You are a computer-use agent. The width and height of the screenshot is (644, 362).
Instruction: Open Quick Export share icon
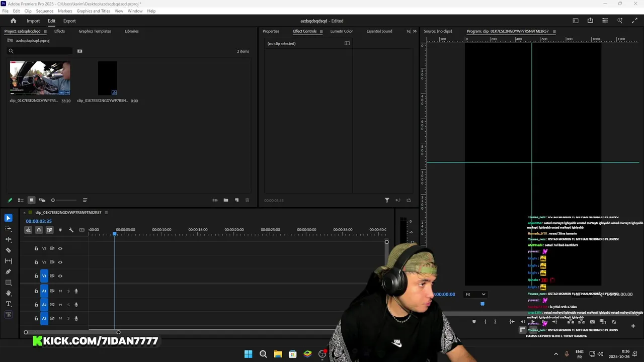590,21
